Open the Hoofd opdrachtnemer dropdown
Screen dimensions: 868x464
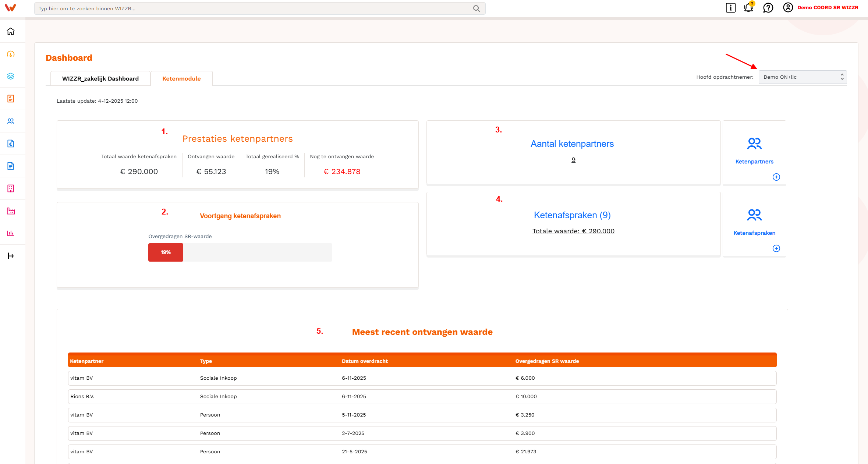coord(803,77)
